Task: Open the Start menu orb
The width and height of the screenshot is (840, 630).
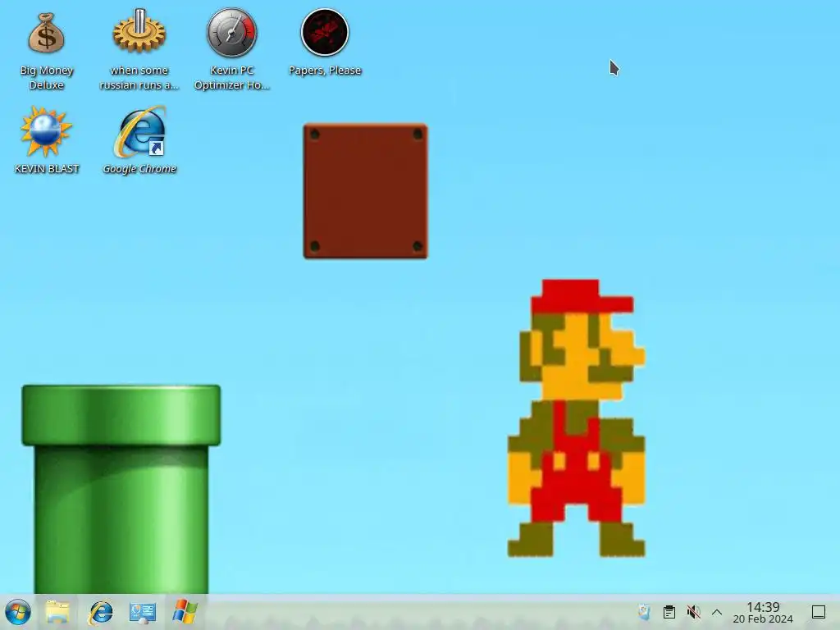Action: pos(18,612)
